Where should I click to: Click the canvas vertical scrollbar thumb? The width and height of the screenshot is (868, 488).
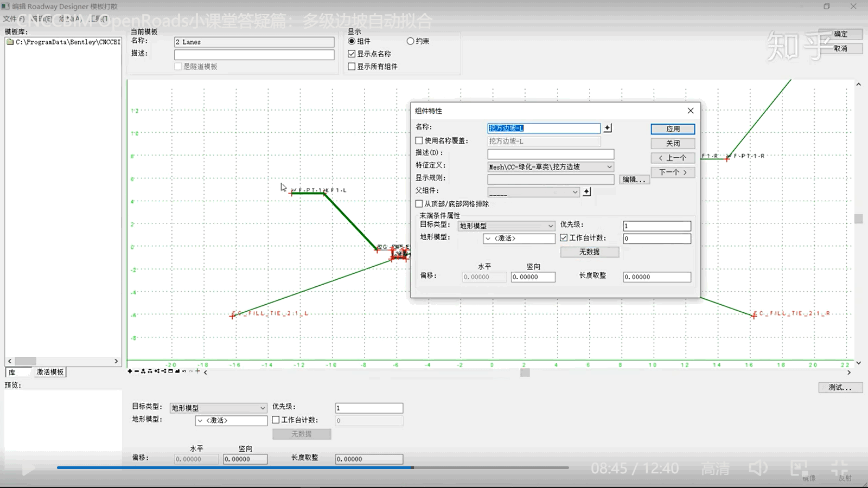(x=858, y=219)
